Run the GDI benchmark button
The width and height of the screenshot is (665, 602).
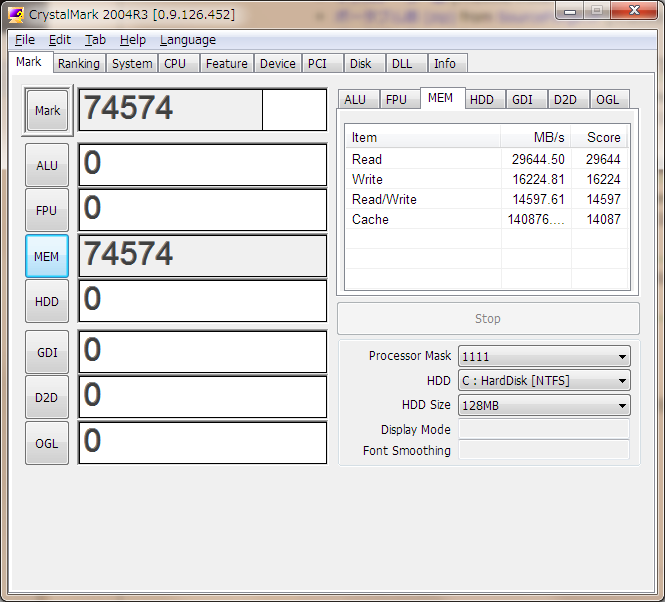pyautogui.click(x=47, y=352)
